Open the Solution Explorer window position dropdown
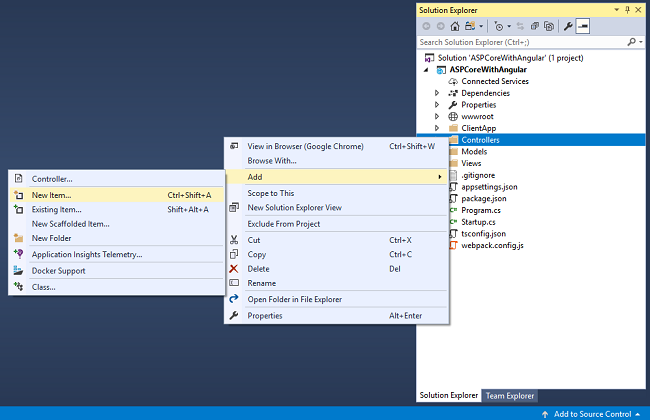This screenshot has width=650, height=420. [616, 10]
